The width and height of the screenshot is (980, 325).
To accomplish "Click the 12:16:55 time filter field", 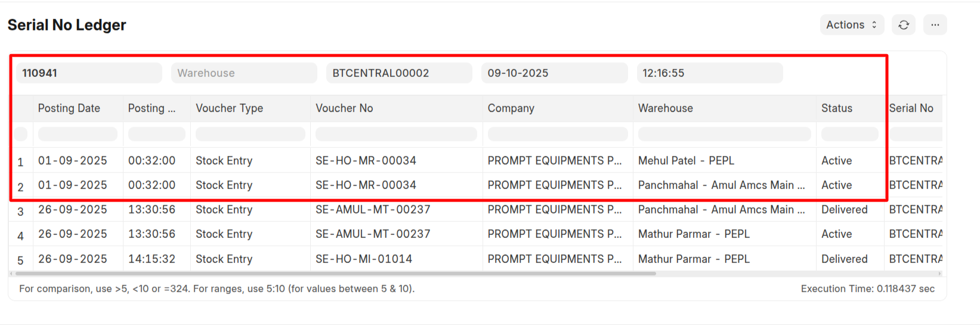I will coord(709,73).
